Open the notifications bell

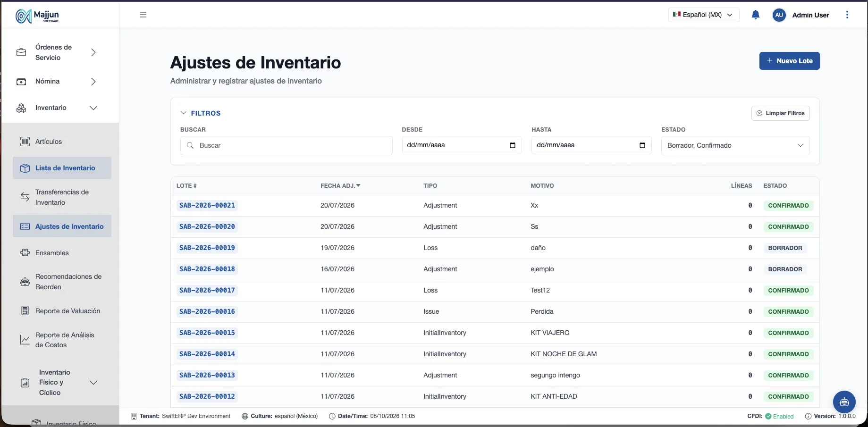tap(755, 15)
